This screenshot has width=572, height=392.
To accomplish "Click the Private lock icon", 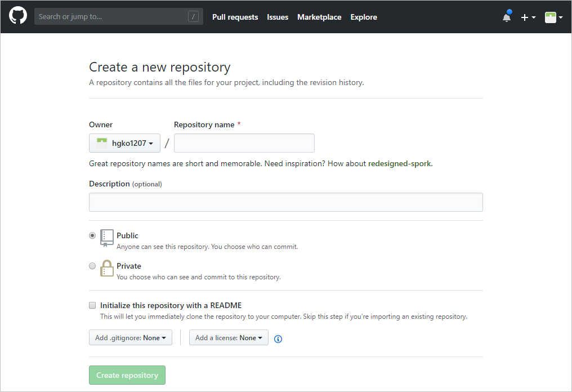I will click(106, 268).
